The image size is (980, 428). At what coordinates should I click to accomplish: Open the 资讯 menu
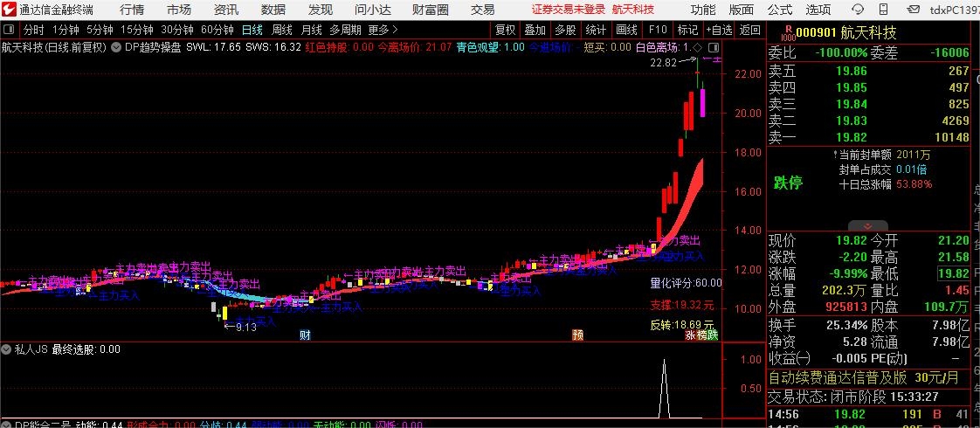(225, 10)
